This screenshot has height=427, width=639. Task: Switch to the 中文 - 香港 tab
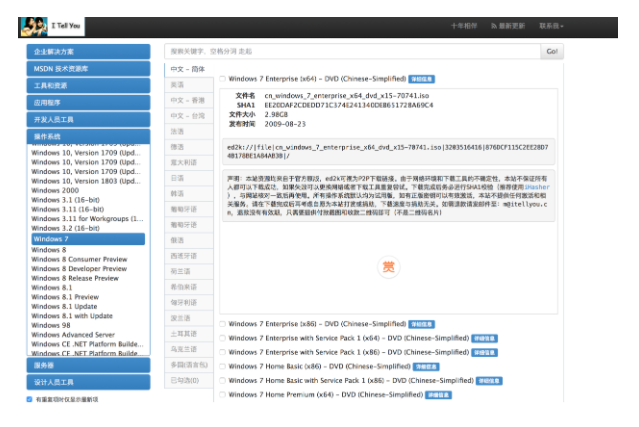pyautogui.click(x=189, y=100)
